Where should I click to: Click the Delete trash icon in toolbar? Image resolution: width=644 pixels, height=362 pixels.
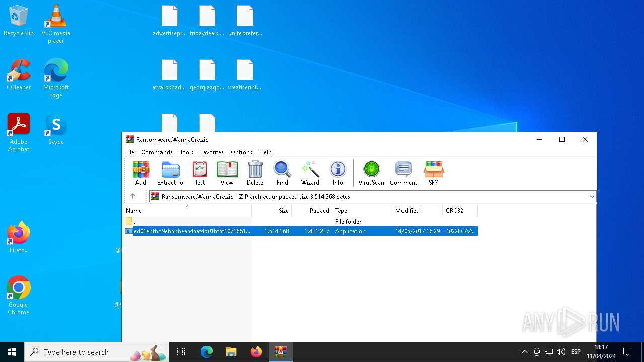coord(255,173)
